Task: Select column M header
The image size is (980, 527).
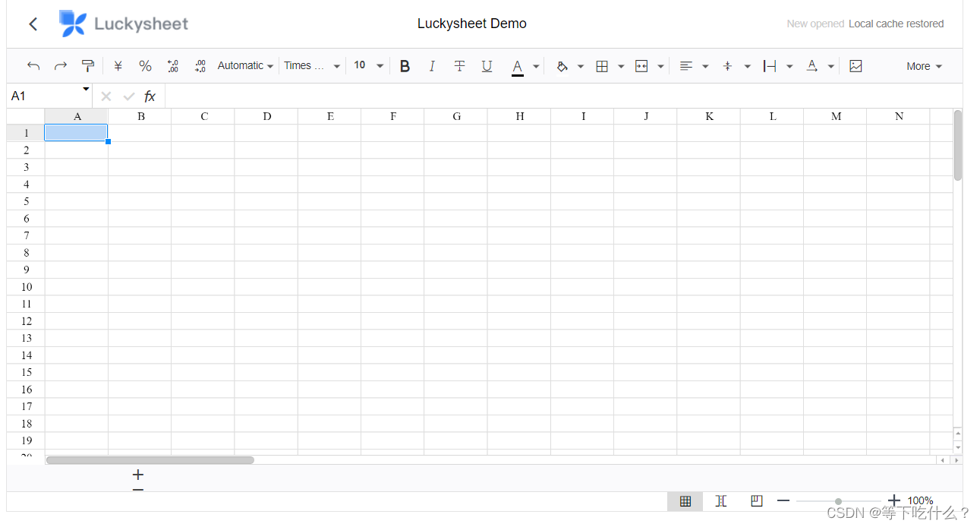Action: point(835,116)
